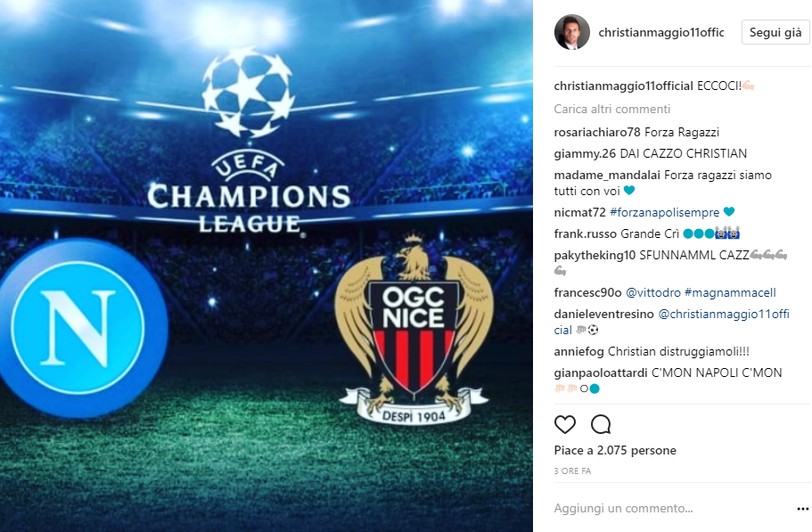This screenshot has height=532, width=812.
Task: Like the post with heart icon
Action: [x=564, y=424]
